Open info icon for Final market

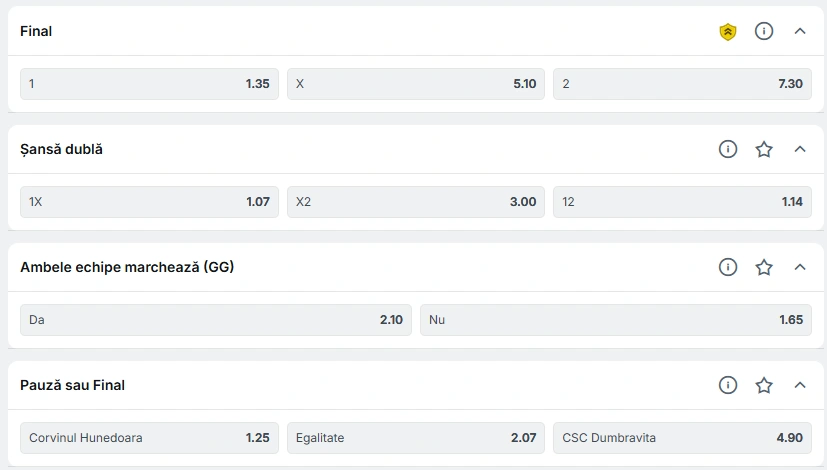[764, 31]
